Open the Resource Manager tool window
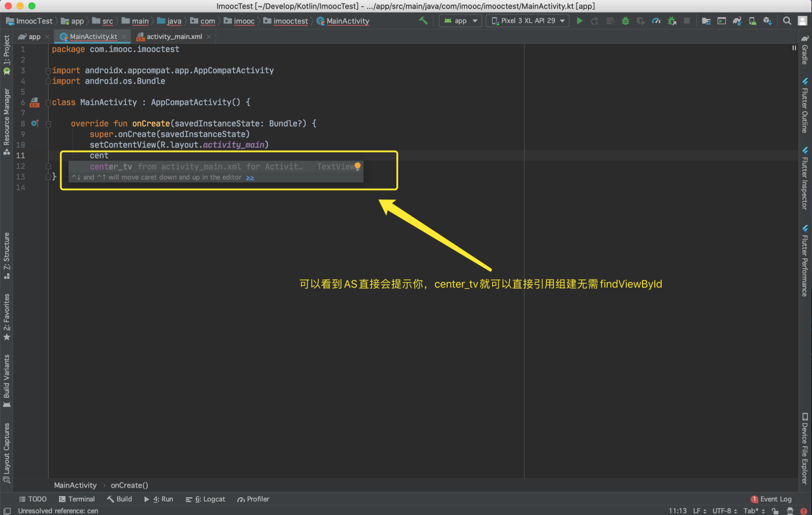This screenshot has width=812, height=515. point(6,121)
